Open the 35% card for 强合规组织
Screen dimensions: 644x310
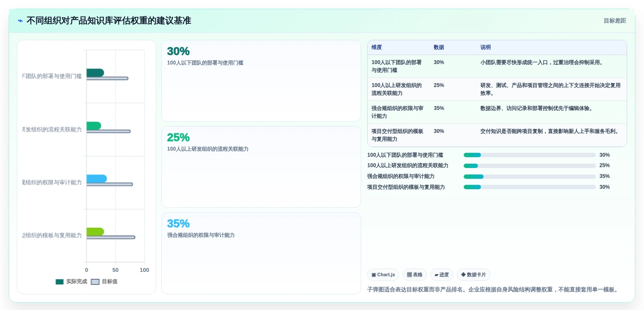point(261,253)
